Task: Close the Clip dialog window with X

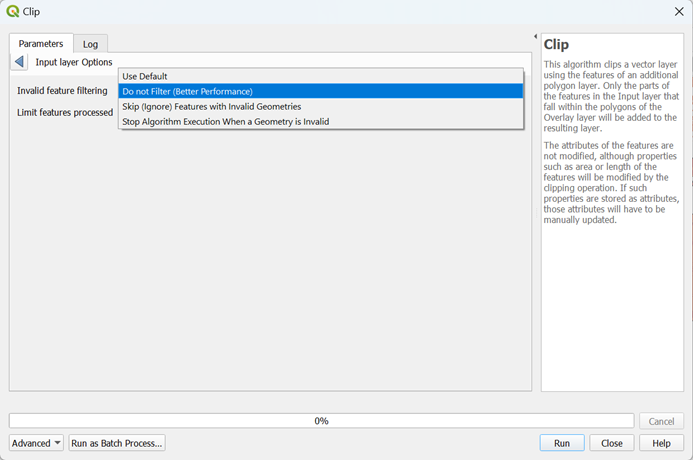Action: coord(679,11)
